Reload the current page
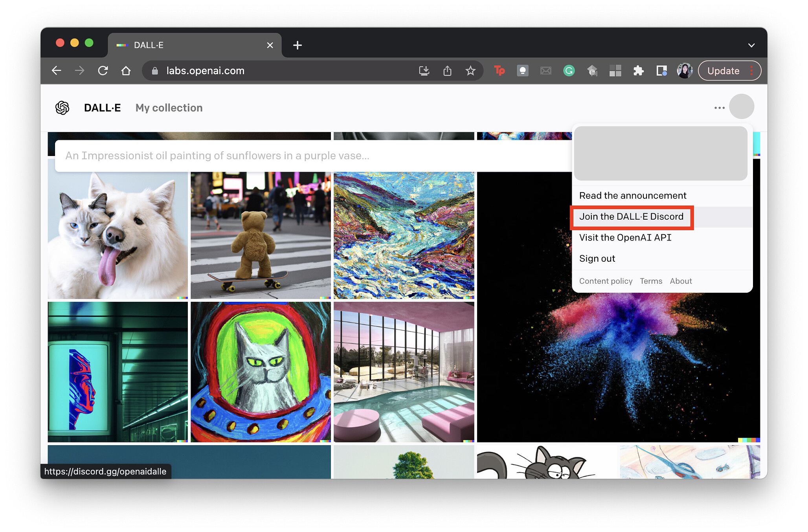Image resolution: width=808 pixels, height=532 pixels. (103, 71)
